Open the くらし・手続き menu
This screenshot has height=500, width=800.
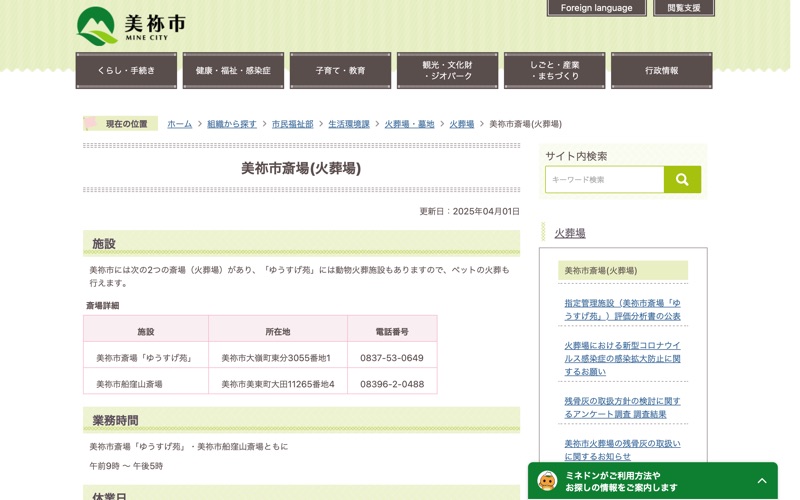[x=126, y=70]
